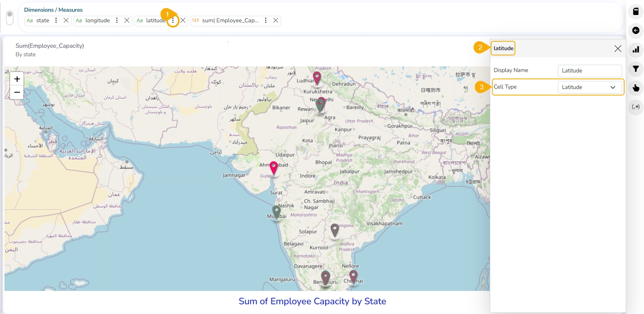
Task: Open options menu for state field
Action: click(x=56, y=20)
